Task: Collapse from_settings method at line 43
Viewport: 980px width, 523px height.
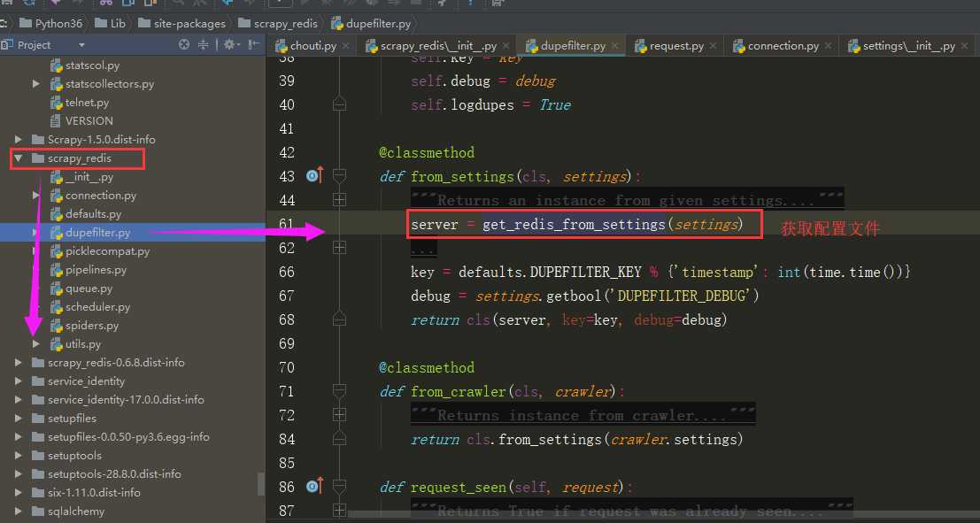Action: [x=339, y=176]
